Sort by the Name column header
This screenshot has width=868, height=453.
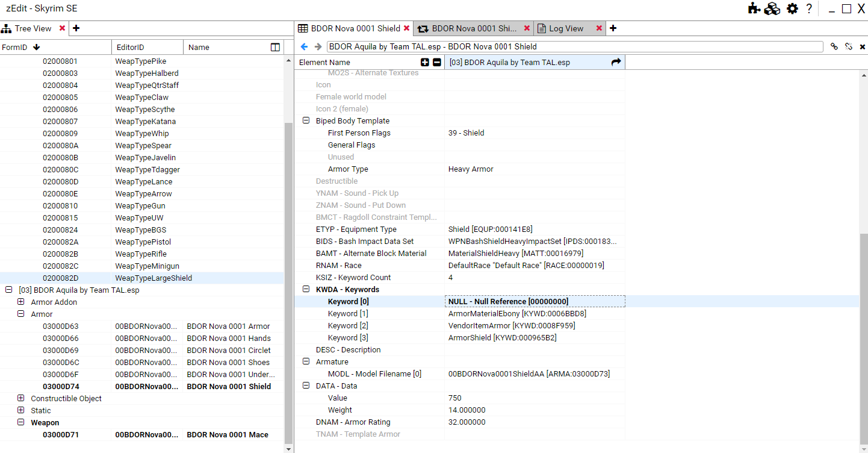pos(234,47)
